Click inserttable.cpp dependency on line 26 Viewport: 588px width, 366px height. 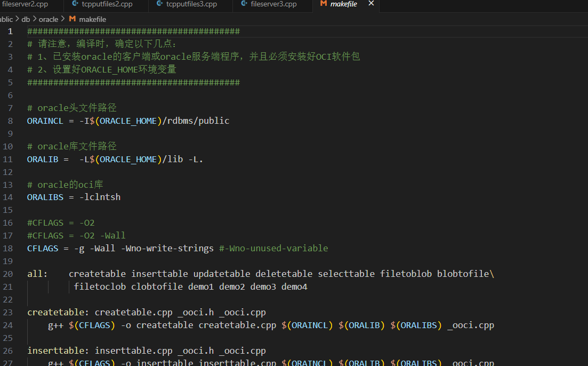133,351
